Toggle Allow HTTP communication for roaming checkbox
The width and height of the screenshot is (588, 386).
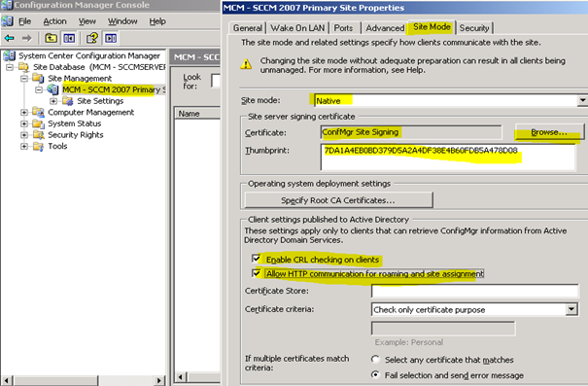click(x=257, y=273)
